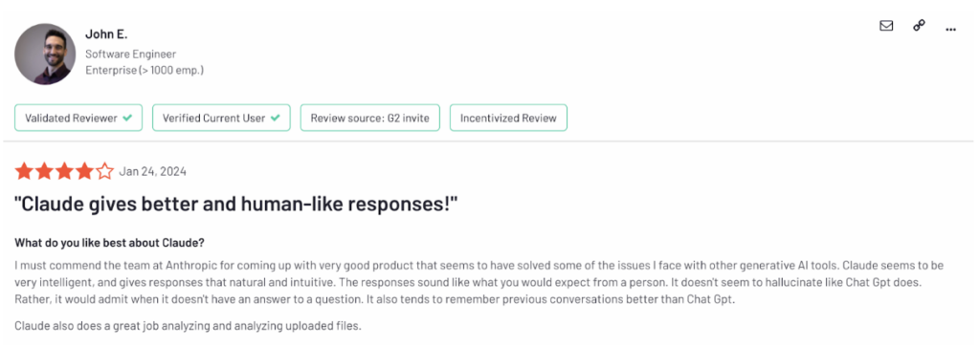
Task: Click the Incentivized Review badge
Action: (x=508, y=118)
